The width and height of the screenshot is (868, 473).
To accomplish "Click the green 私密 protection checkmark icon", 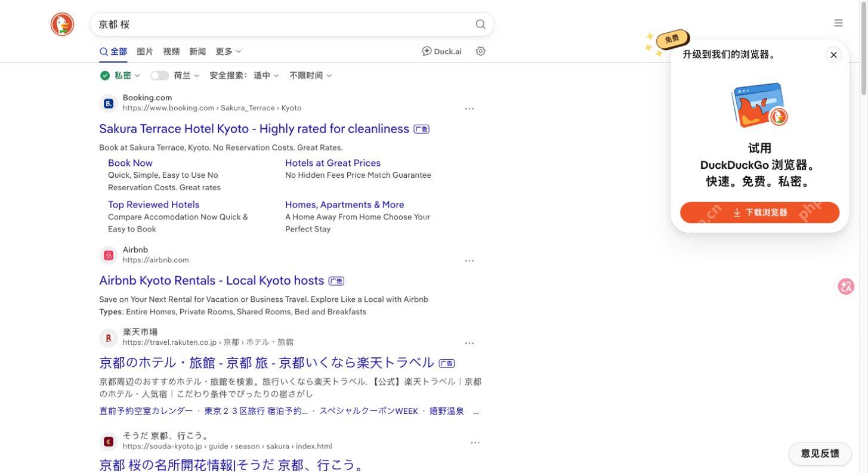I will pyautogui.click(x=105, y=75).
